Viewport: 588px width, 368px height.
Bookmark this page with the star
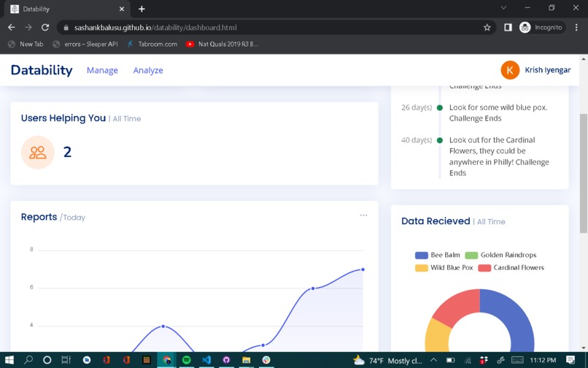point(487,28)
